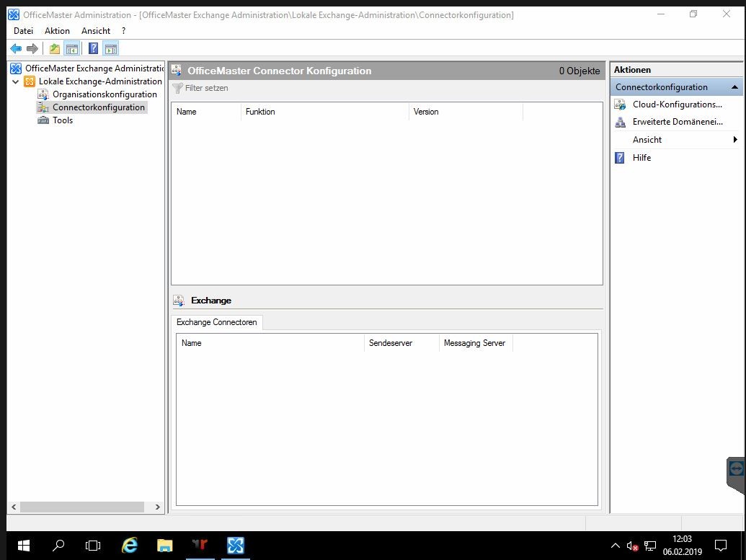Open Erweiterte Domänenei... action
Viewport: 746px width, 560px height.
[677, 122]
